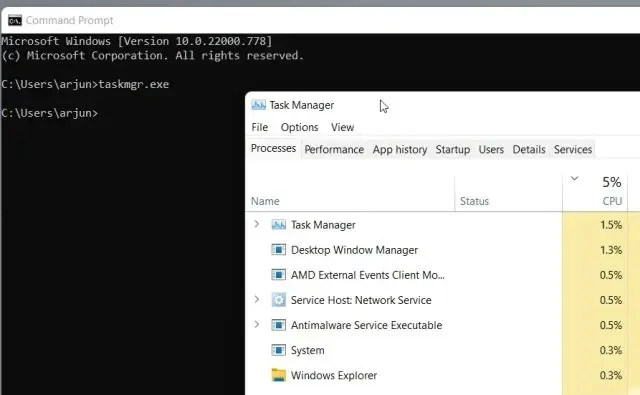Screen dimensions: 640x395
Task: Expand the Antimalware Service Executable group
Action: (x=256, y=324)
